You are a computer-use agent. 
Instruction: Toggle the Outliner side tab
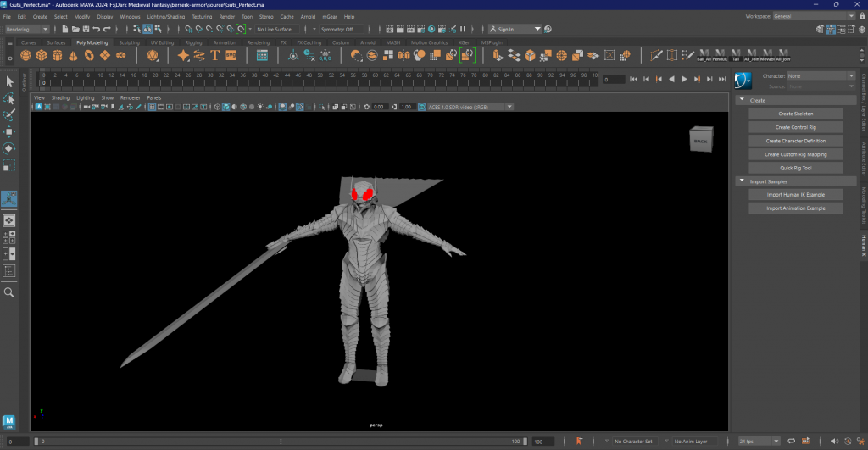pyautogui.click(x=25, y=83)
